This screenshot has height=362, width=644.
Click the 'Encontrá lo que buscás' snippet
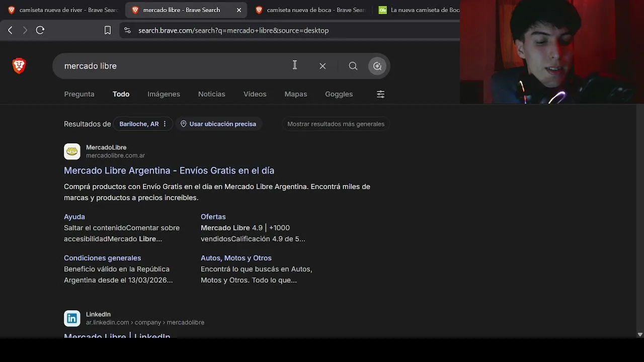[257, 275]
